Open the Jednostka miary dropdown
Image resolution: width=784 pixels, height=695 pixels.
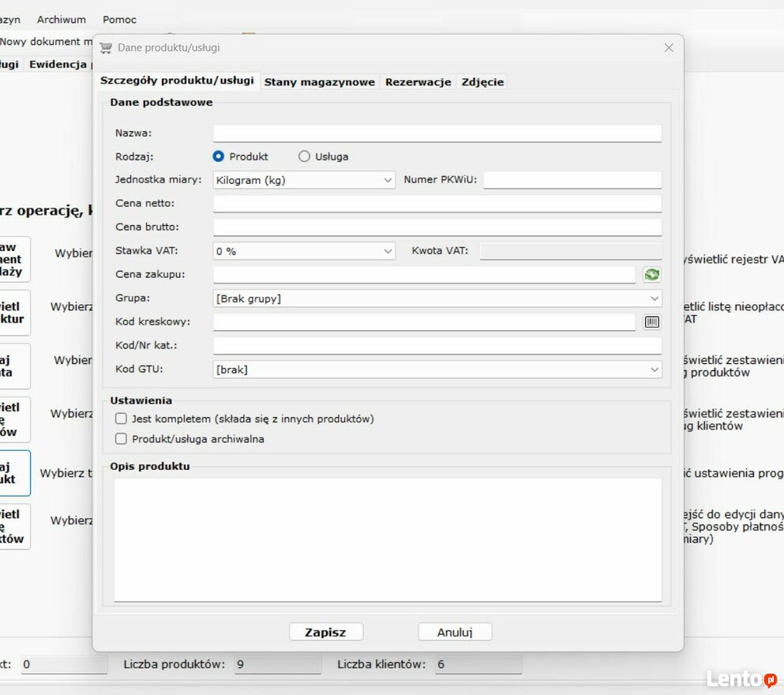tap(304, 180)
